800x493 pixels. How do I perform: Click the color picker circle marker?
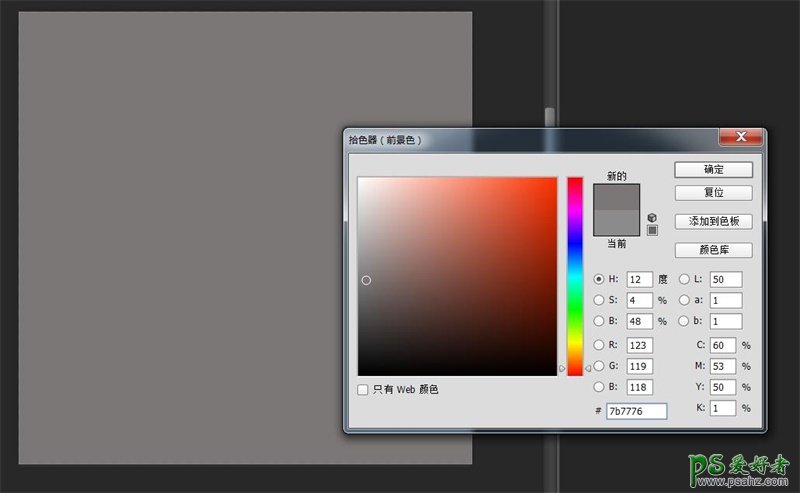click(x=366, y=280)
